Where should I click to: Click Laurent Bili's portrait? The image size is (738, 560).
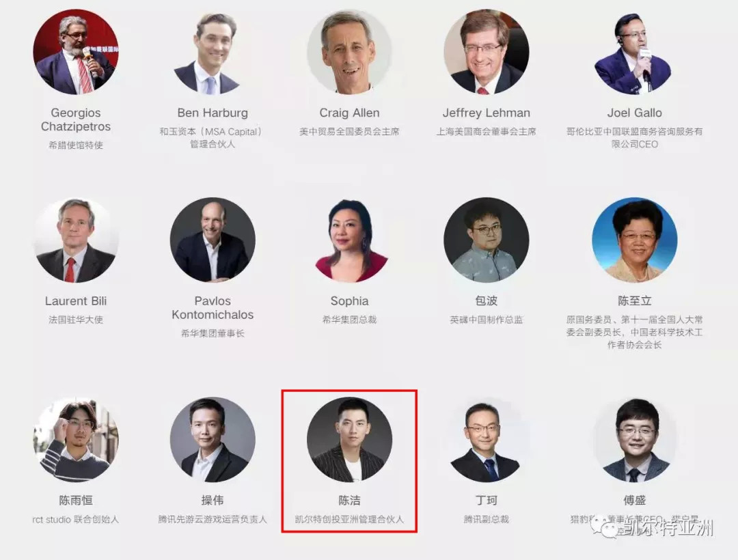pos(76,240)
